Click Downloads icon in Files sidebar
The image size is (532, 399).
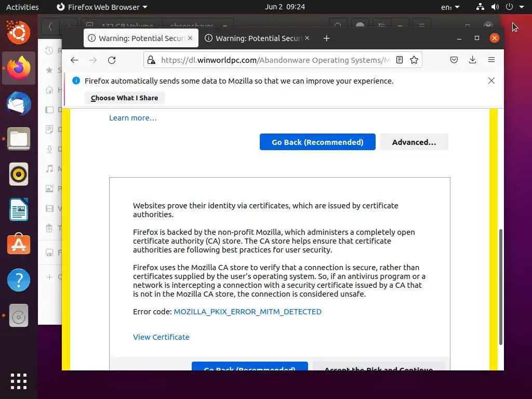tap(49, 149)
